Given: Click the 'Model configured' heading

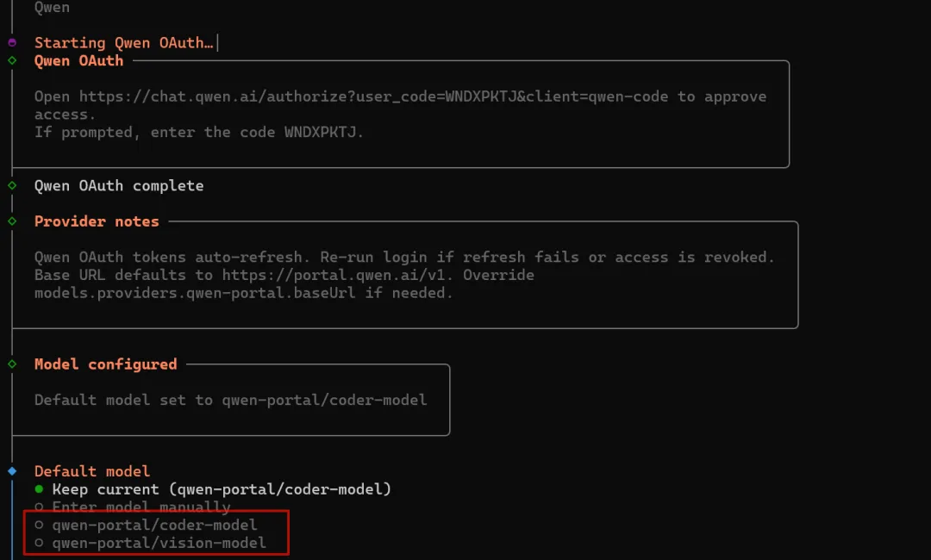Looking at the screenshot, I should pos(106,364).
